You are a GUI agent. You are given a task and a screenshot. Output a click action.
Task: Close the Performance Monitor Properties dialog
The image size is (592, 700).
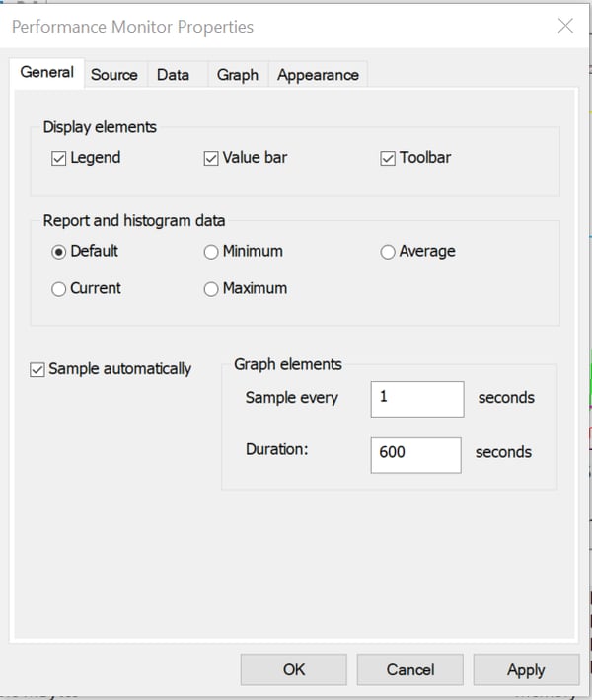click(565, 27)
